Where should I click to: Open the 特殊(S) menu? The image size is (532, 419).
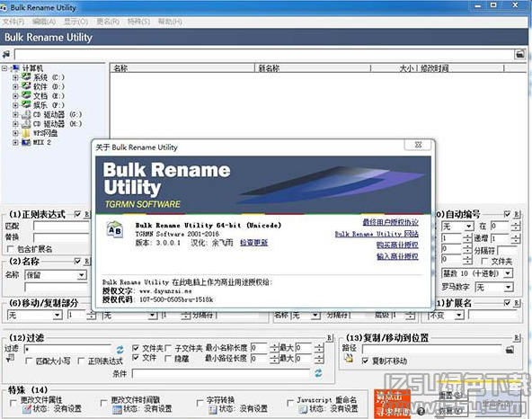coord(138,22)
